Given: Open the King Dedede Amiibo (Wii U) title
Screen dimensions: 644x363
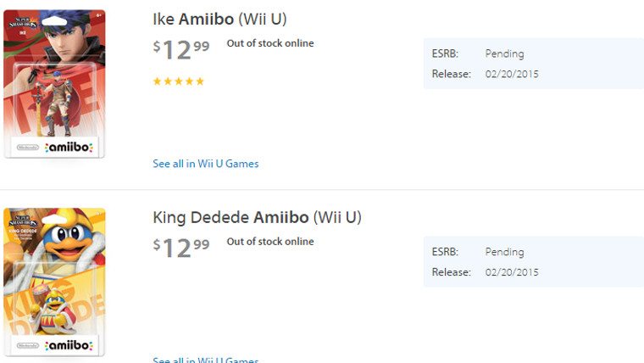Looking at the screenshot, I should point(257,217).
